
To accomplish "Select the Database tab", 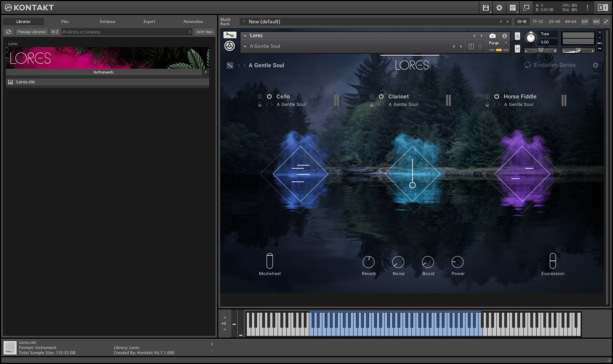I will coord(107,22).
